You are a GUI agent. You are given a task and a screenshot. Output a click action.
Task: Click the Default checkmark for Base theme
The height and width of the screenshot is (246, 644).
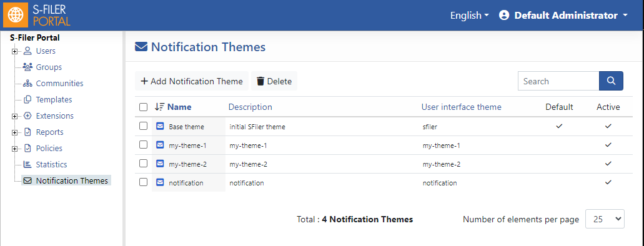(559, 127)
